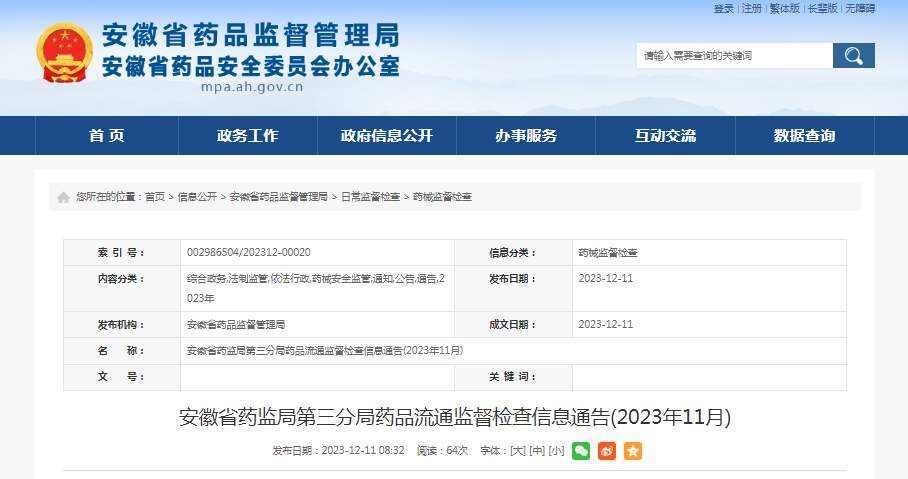Go to 信息公开 in breadcrumb

click(x=197, y=197)
